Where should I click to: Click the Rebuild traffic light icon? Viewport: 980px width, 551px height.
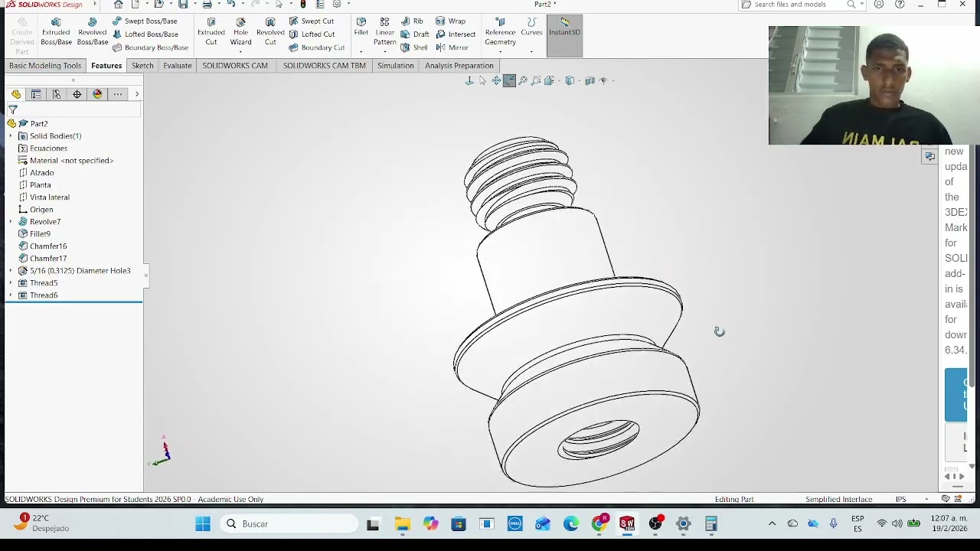pos(303,5)
